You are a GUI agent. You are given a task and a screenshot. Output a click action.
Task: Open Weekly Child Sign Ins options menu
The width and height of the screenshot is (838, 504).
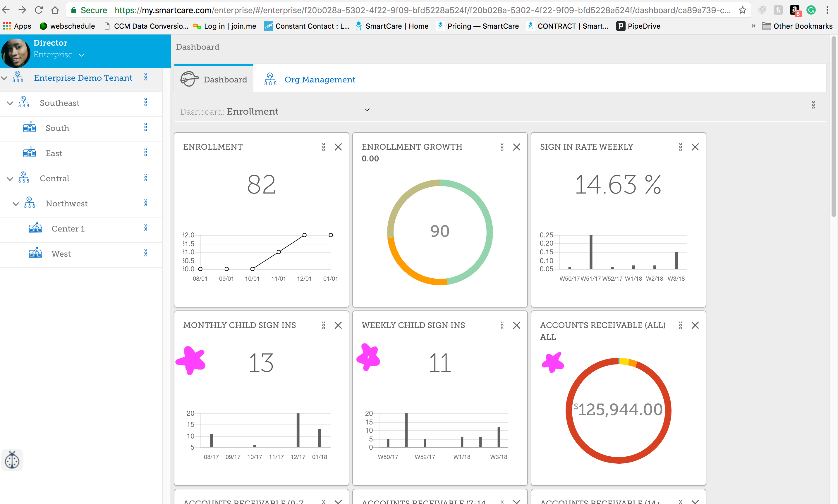(x=502, y=325)
